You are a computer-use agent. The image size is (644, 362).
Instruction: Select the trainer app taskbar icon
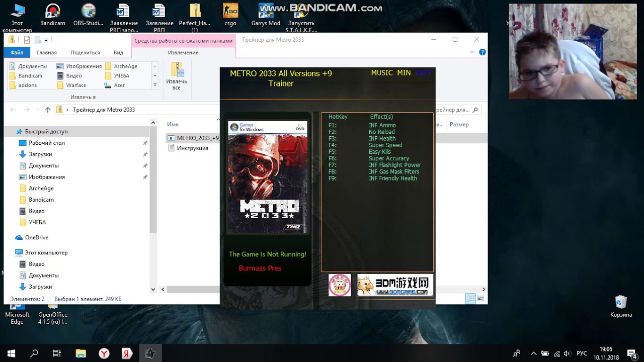(x=150, y=353)
